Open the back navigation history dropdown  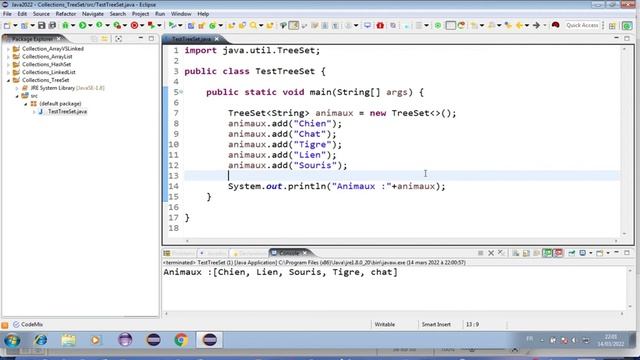527,26
